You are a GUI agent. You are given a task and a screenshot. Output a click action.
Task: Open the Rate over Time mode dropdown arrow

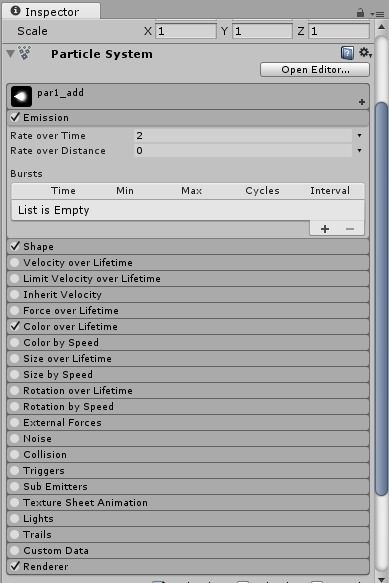359,136
